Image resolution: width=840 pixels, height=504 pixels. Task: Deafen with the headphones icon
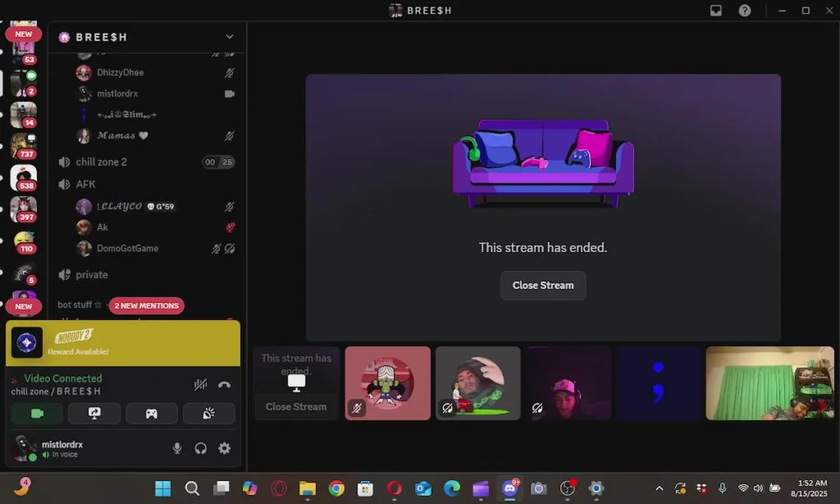point(201,448)
